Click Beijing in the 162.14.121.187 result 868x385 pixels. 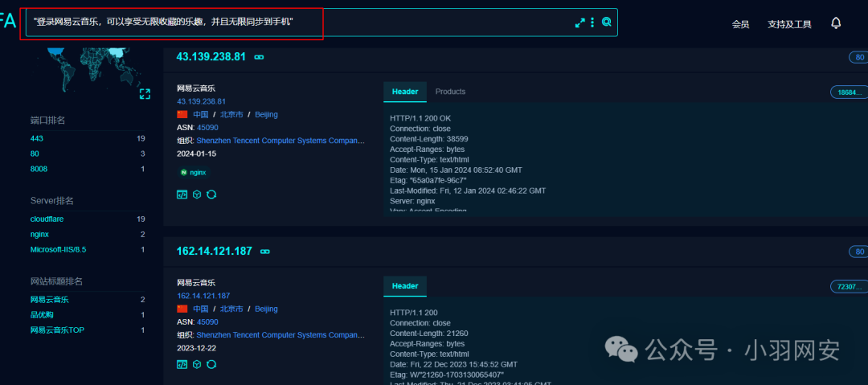266,309
